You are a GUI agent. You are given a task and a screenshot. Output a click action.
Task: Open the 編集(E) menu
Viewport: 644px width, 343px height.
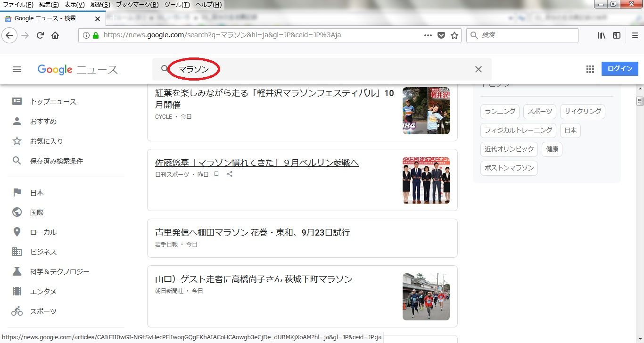(x=49, y=5)
